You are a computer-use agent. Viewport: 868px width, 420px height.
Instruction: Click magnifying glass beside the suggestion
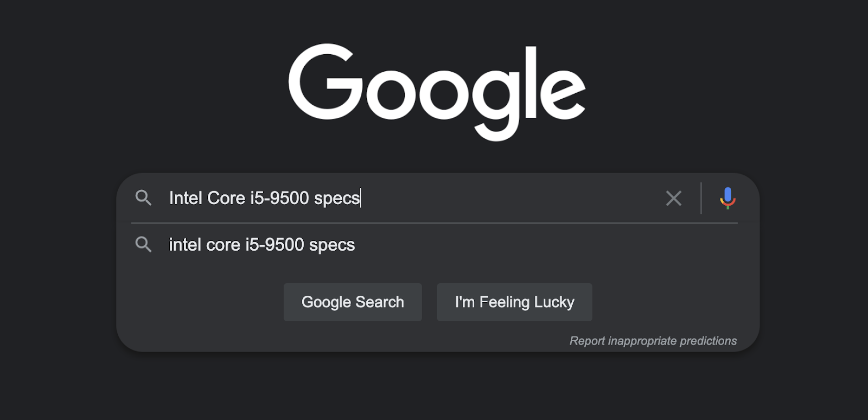[x=143, y=245]
